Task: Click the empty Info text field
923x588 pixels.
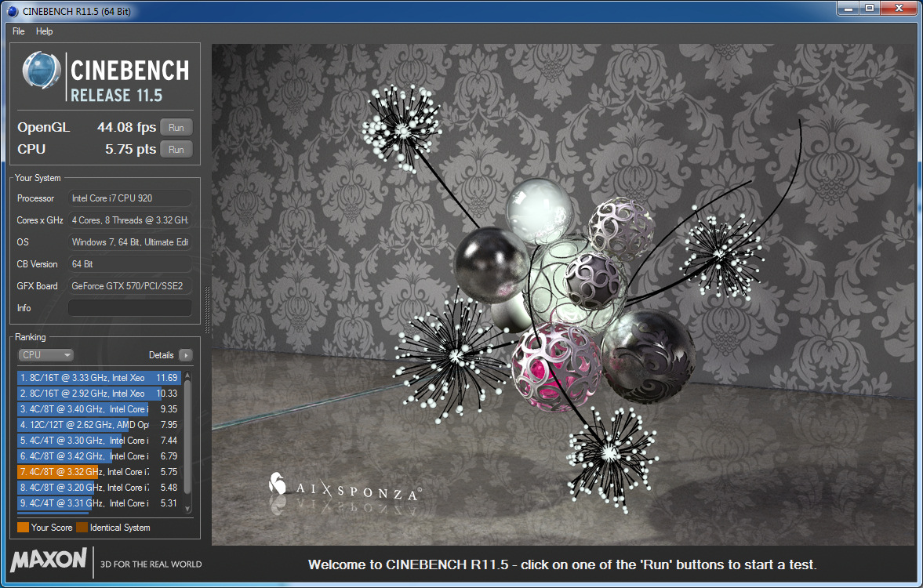Action: point(129,308)
